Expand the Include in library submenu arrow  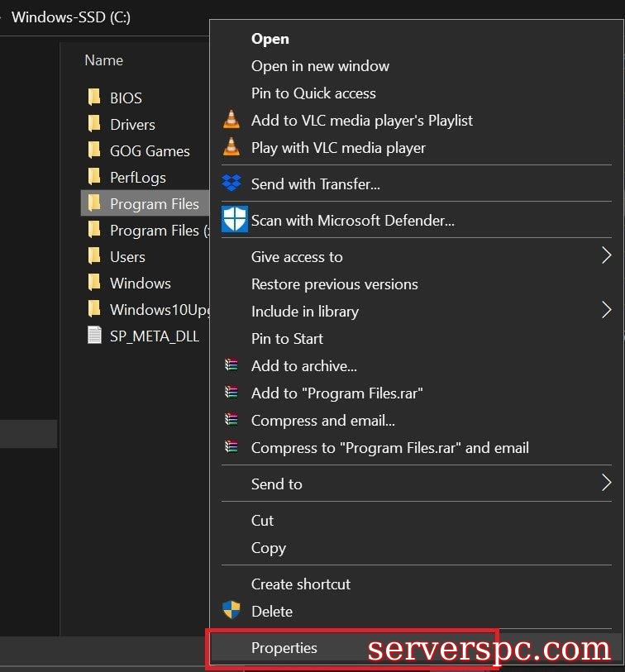pos(606,311)
